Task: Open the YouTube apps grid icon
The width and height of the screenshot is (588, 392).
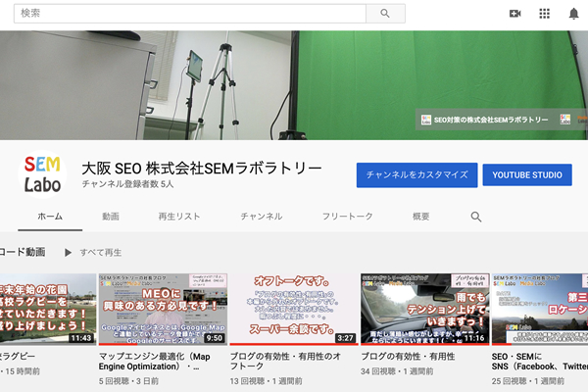Action: coord(545,14)
